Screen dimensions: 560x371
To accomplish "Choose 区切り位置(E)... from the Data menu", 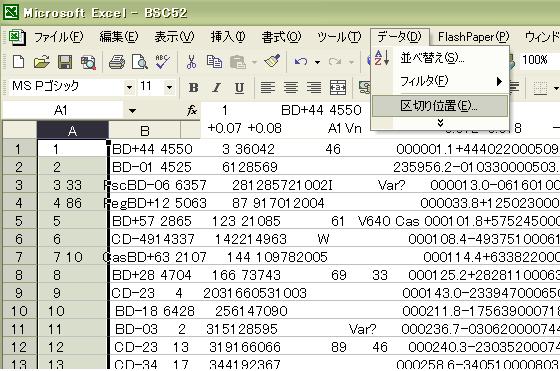I will pyautogui.click(x=440, y=106).
